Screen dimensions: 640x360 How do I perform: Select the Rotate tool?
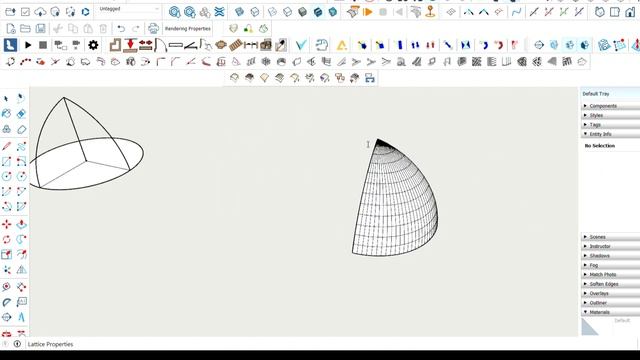click(x=7, y=240)
